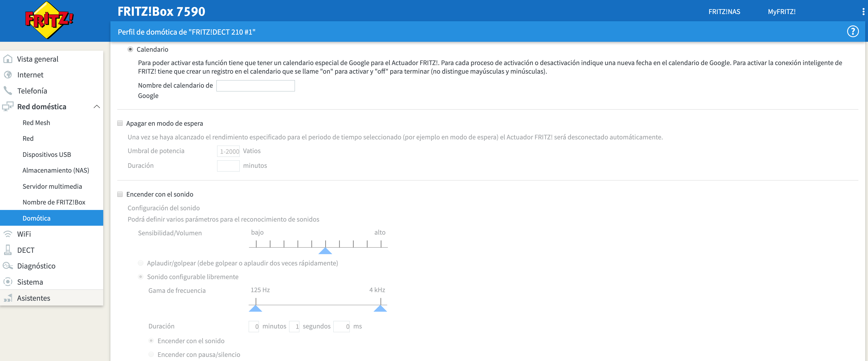The width and height of the screenshot is (868, 361).
Task: Select Aplaudir/golpear radio option
Action: point(141,263)
